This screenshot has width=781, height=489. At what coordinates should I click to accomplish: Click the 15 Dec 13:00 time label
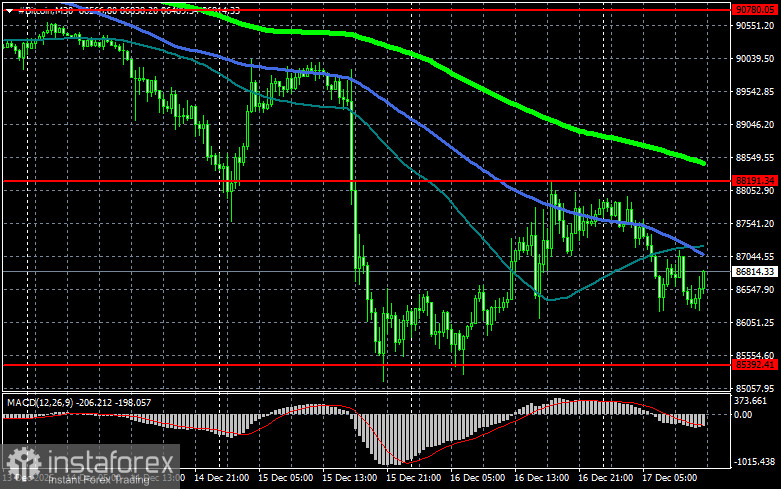pos(349,478)
